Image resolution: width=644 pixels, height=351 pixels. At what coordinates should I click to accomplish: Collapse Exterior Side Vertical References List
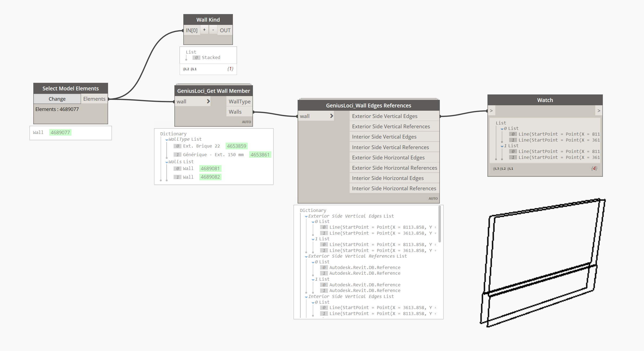[x=306, y=257]
